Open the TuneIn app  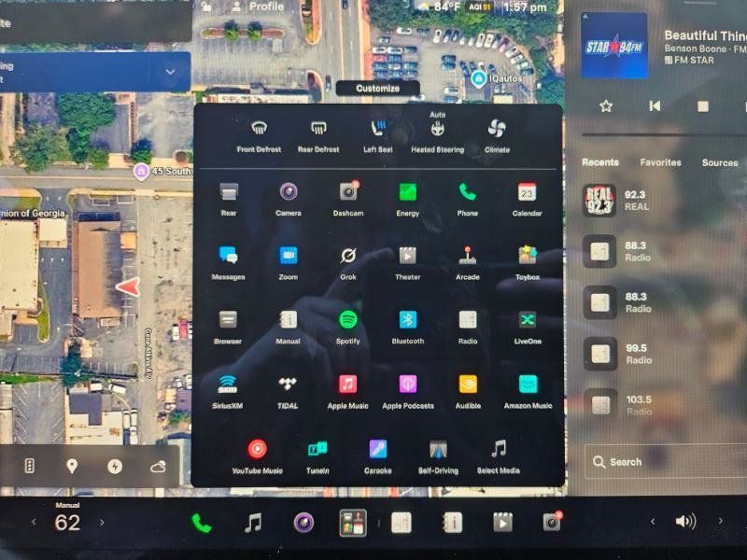click(317, 449)
